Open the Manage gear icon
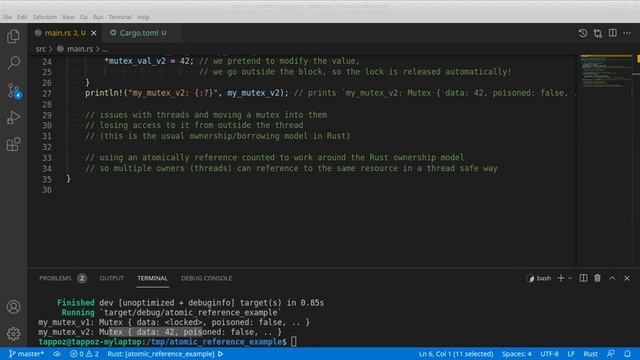 (13, 333)
